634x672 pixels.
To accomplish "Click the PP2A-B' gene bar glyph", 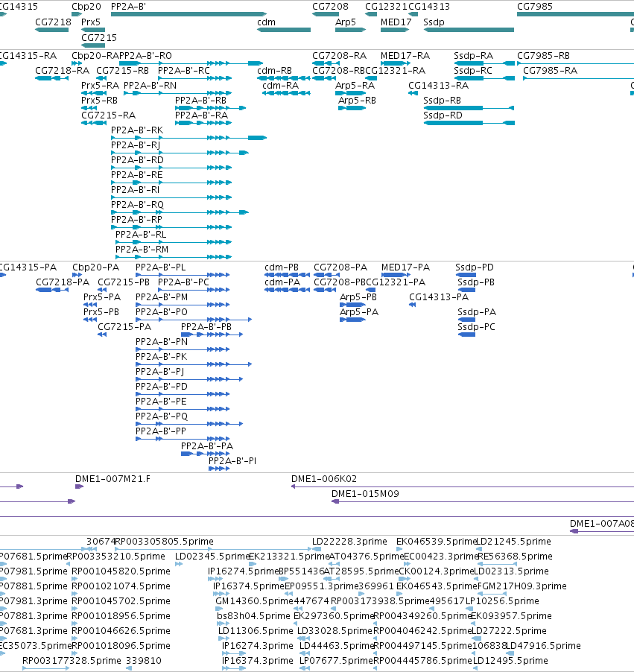I will (188, 14).
